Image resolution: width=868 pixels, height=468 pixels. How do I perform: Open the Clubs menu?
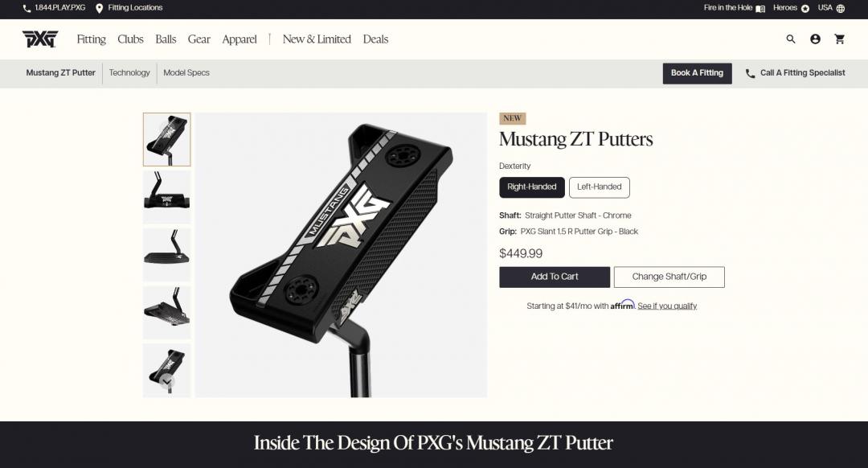pos(130,39)
